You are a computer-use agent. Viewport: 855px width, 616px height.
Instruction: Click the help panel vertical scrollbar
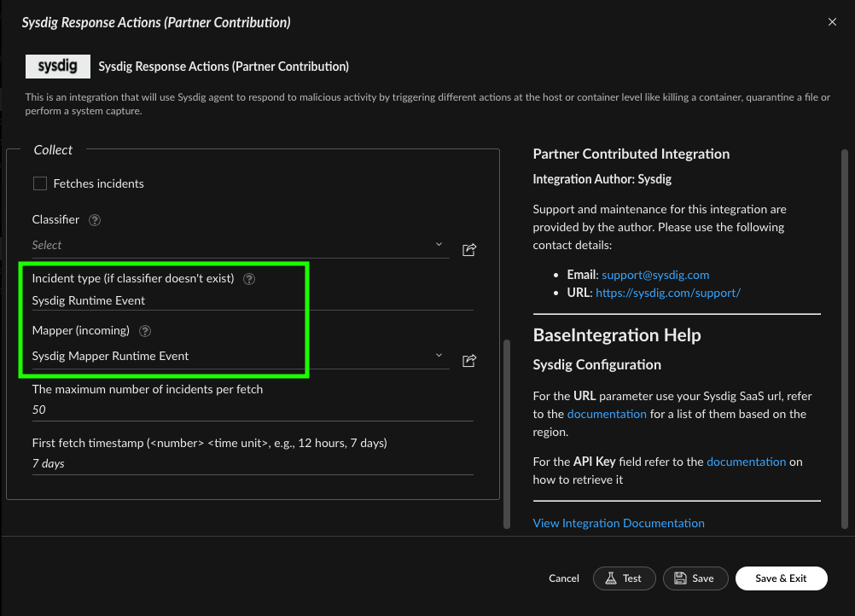tap(845, 339)
